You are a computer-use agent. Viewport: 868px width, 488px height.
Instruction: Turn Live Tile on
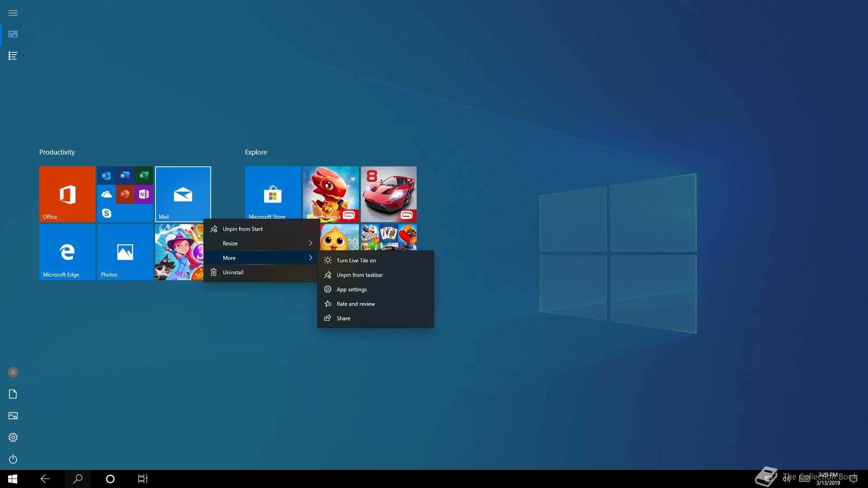pyautogui.click(x=376, y=261)
